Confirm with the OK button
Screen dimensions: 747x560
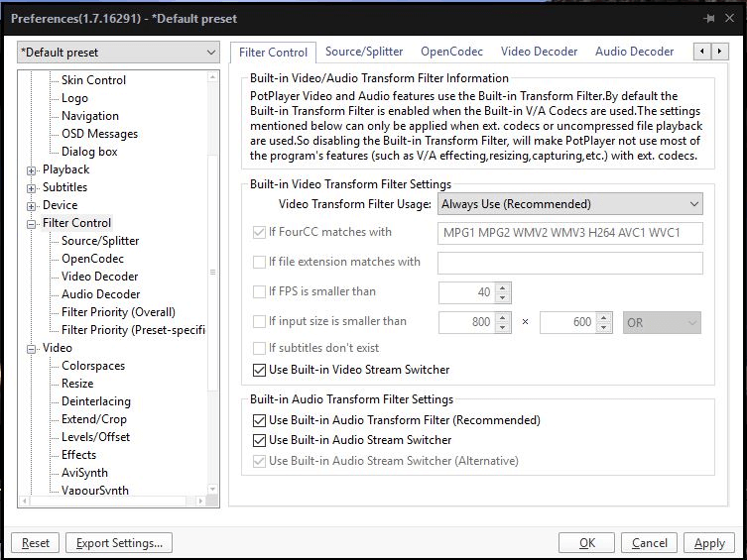click(x=587, y=543)
